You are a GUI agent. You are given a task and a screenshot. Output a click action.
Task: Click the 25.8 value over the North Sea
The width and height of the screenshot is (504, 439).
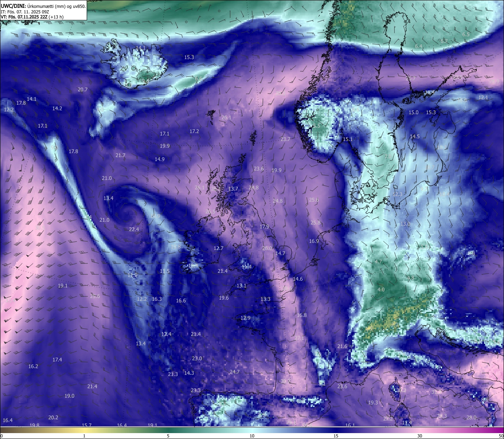tap(315, 223)
